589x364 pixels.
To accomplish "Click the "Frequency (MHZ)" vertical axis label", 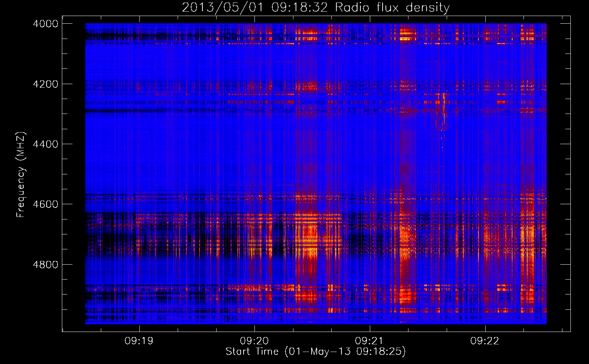I will [21, 175].
